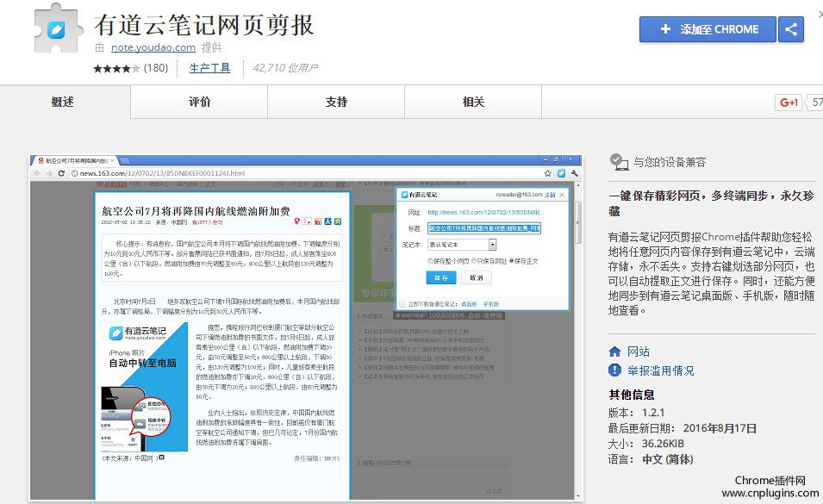Click the extension's puzzle-piece logo icon

click(58, 28)
